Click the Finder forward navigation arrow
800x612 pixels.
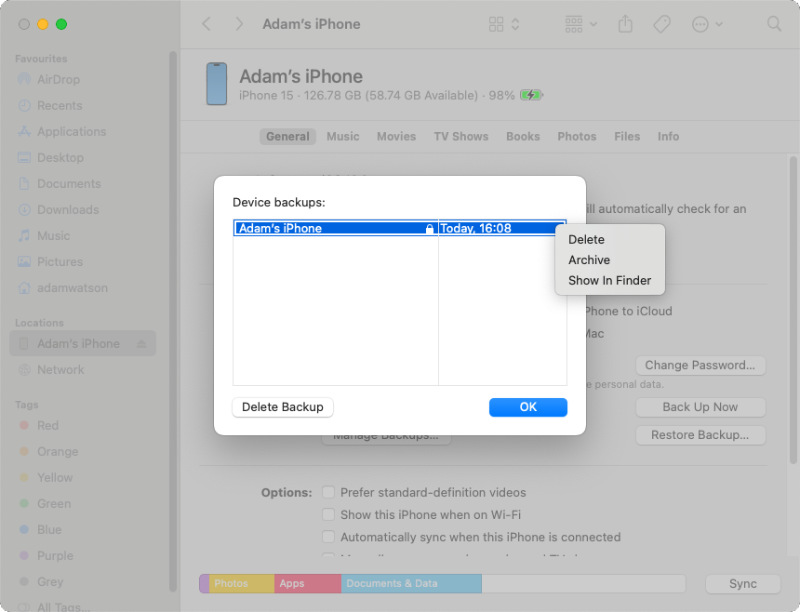pos(238,24)
